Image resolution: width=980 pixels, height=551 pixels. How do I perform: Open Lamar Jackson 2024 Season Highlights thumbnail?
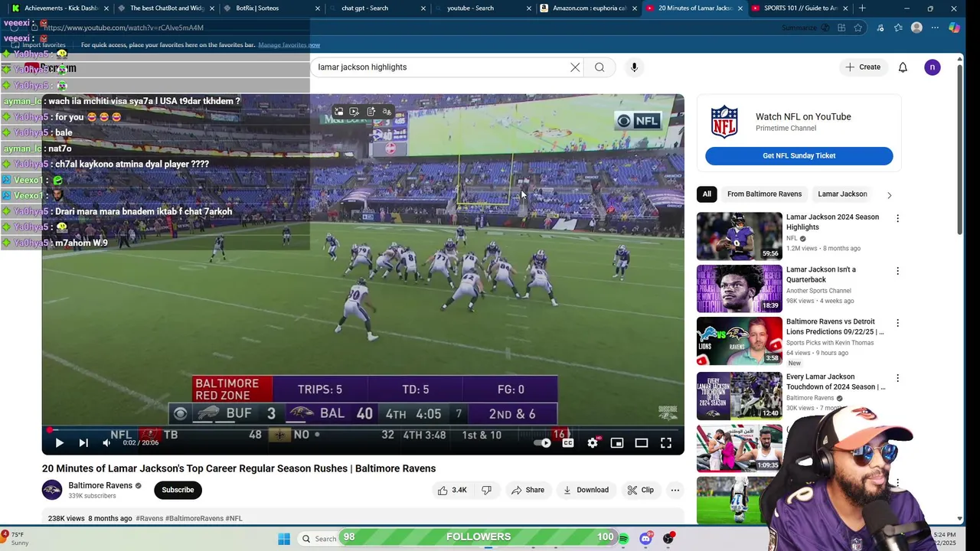click(740, 236)
